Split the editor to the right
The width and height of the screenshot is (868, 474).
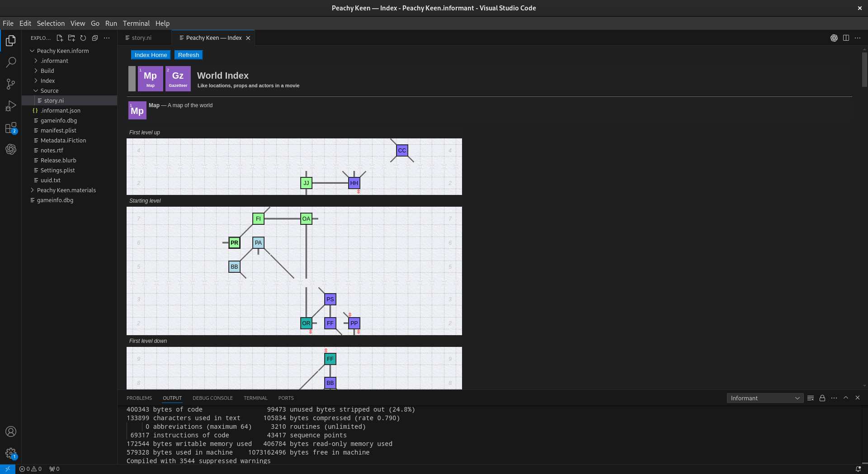[846, 38]
